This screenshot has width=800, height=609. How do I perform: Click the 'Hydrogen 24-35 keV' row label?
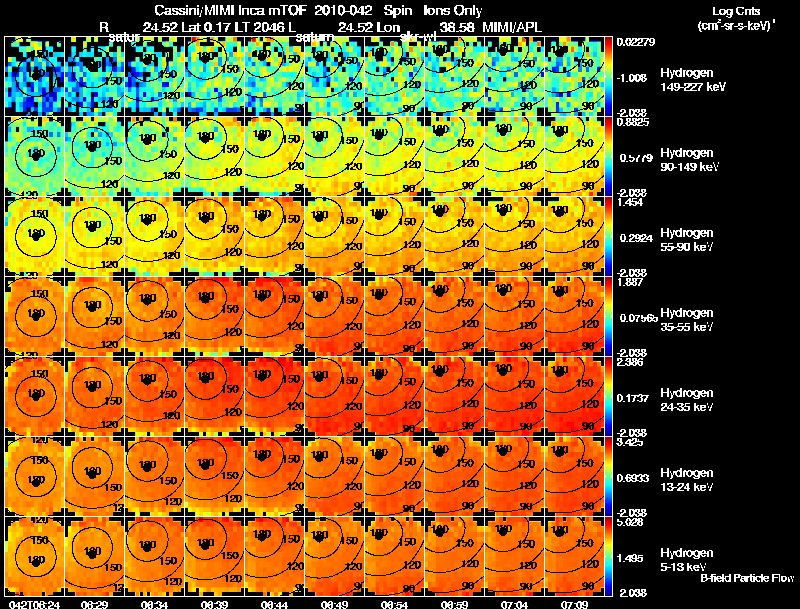(686, 400)
